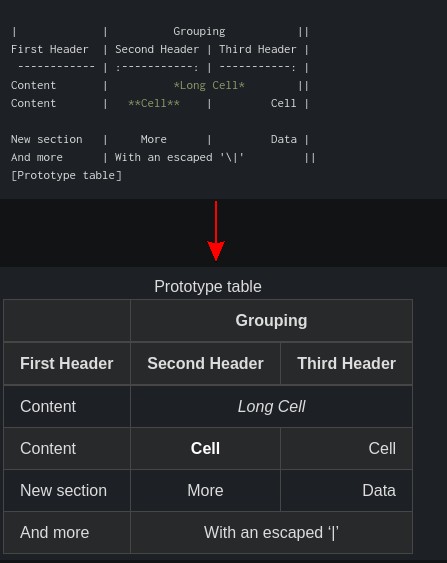Click the bold Cell entry
The width and height of the screenshot is (447, 563).
(x=205, y=448)
